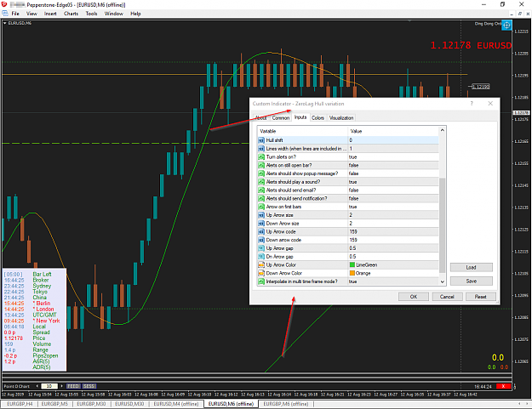Screen dimensions: 532x409
Task: Switch to EURGBP,H4 chart tab
Action: [x=20, y=404]
